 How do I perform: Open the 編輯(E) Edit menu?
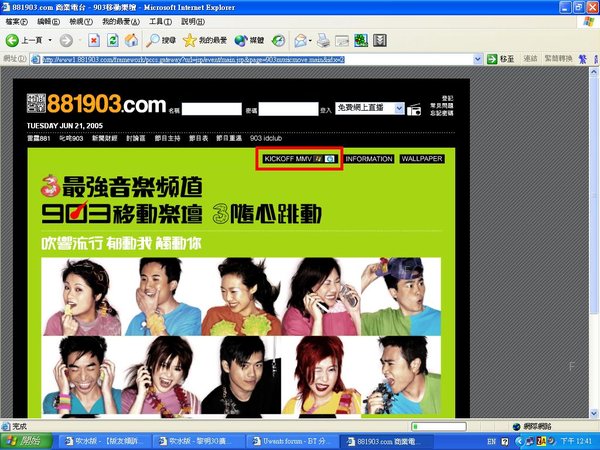pos(49,22)
